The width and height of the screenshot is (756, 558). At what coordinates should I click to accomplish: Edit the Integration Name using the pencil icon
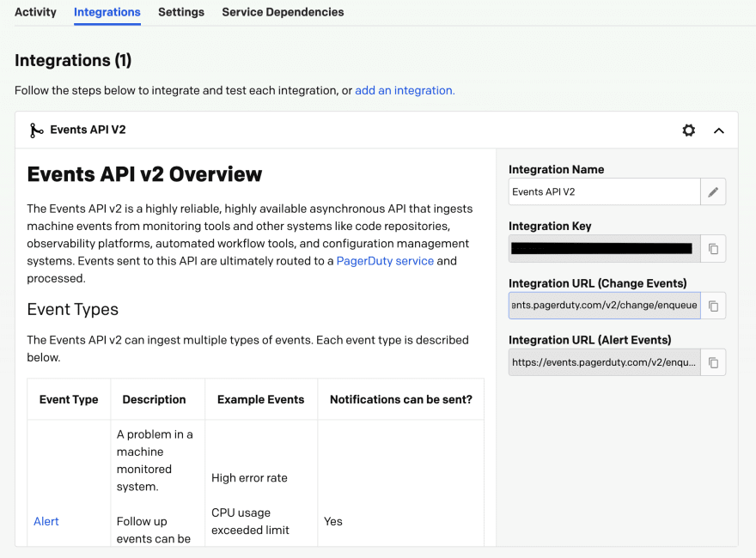[713, 191]
